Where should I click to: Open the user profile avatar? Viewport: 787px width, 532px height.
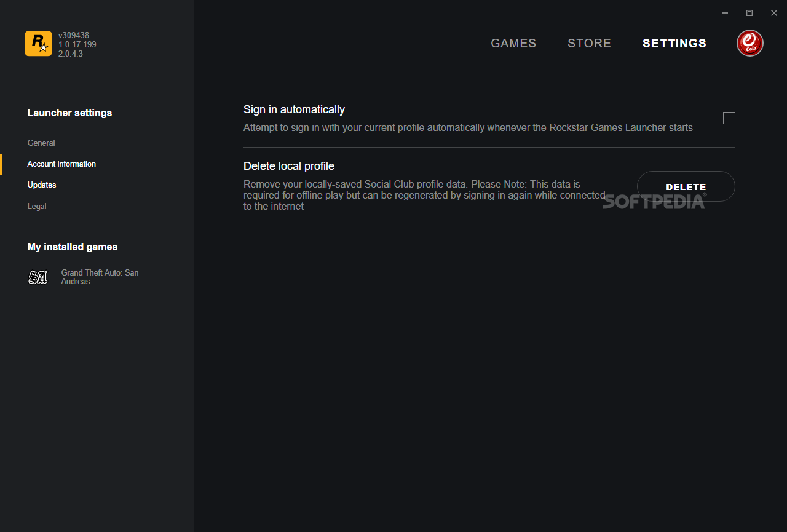click(749, 43)
